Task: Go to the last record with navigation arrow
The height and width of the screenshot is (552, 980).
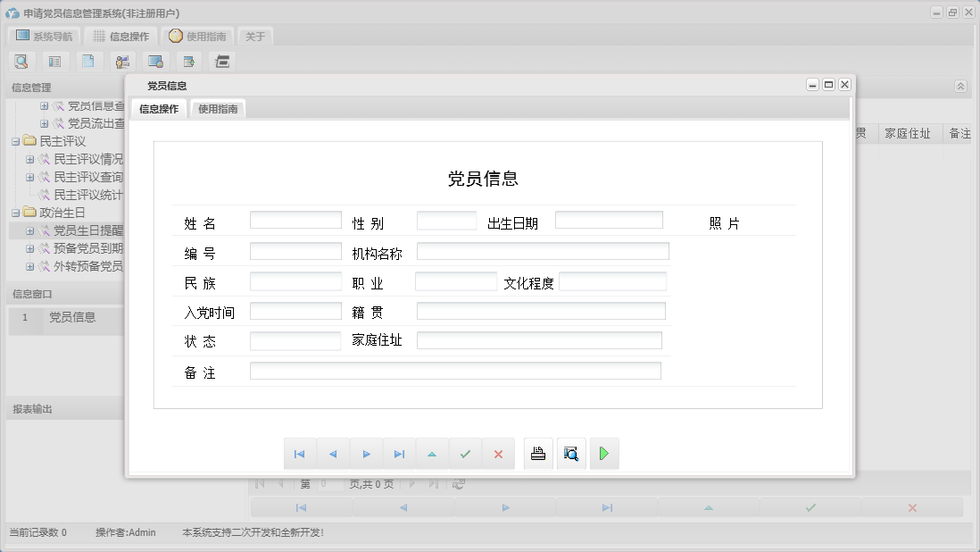Action: [399, 453]
